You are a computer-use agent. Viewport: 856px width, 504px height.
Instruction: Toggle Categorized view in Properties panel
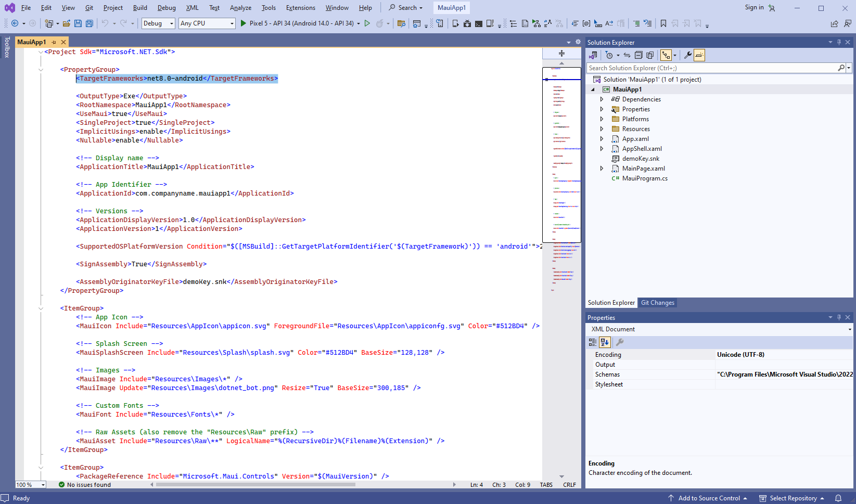[x=593, y=342]
